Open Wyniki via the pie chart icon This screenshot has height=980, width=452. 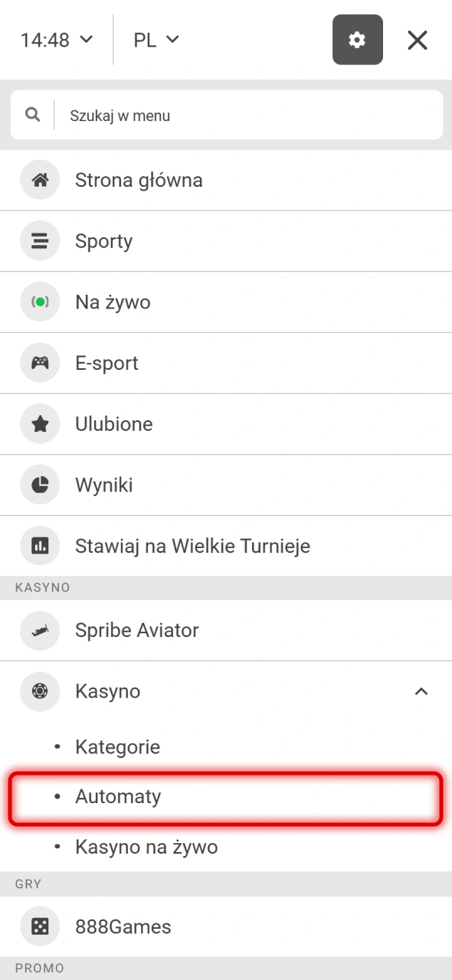point(39,485)
